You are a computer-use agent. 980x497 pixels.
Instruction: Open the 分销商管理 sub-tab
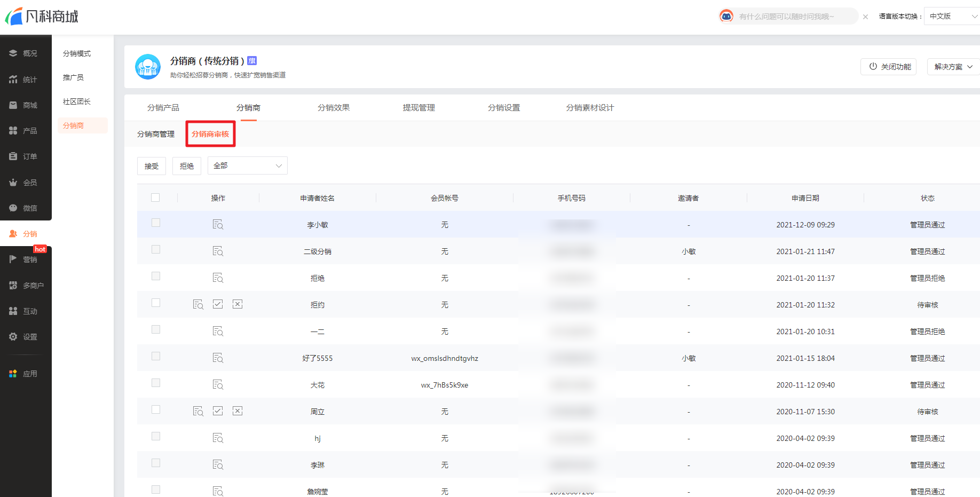pyautogui.click(x=156, y=134)
